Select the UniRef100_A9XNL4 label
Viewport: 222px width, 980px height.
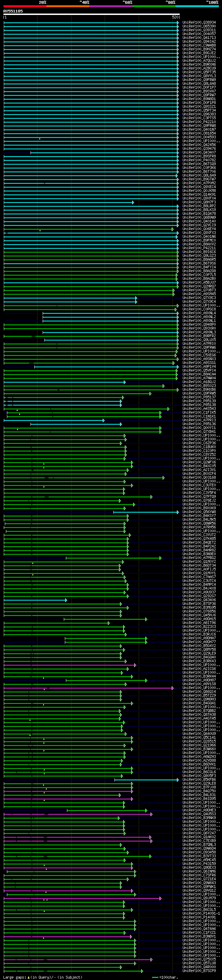(x=199, y=313)
